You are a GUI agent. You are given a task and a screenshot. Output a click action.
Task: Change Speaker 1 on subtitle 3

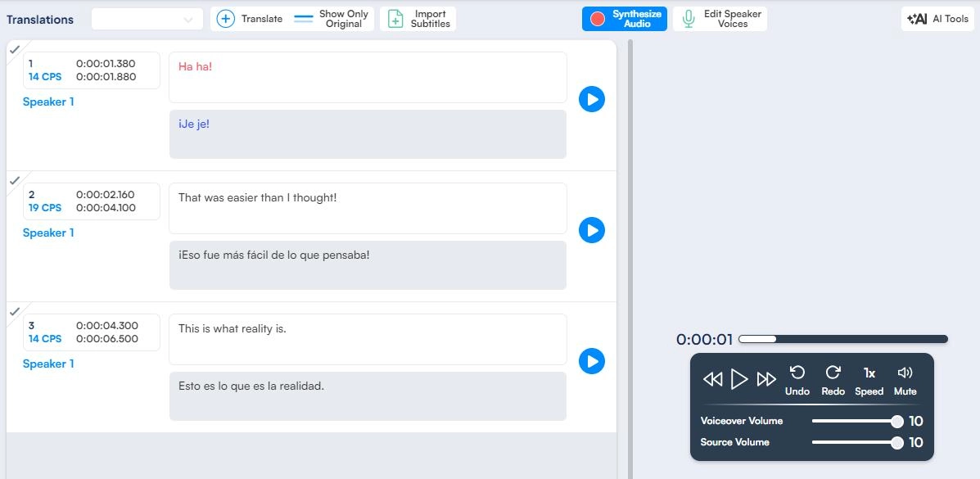pyautogui.click(x=48, y=364)
